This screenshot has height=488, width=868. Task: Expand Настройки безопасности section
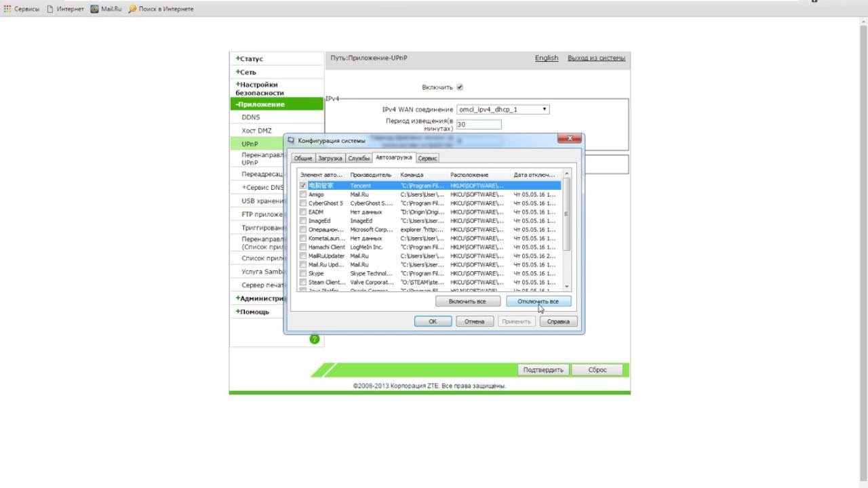[260, 88]
